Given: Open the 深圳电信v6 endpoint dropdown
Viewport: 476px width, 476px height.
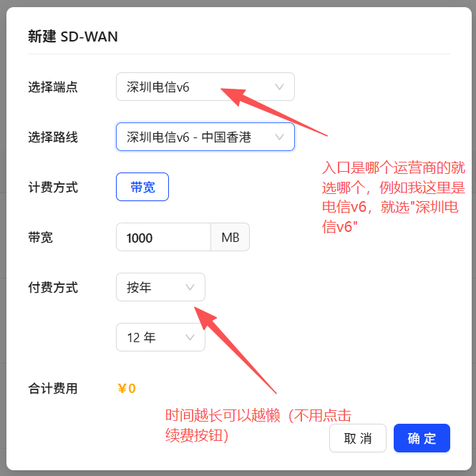Looking at the screenshot, I should (x=205, y=87).
